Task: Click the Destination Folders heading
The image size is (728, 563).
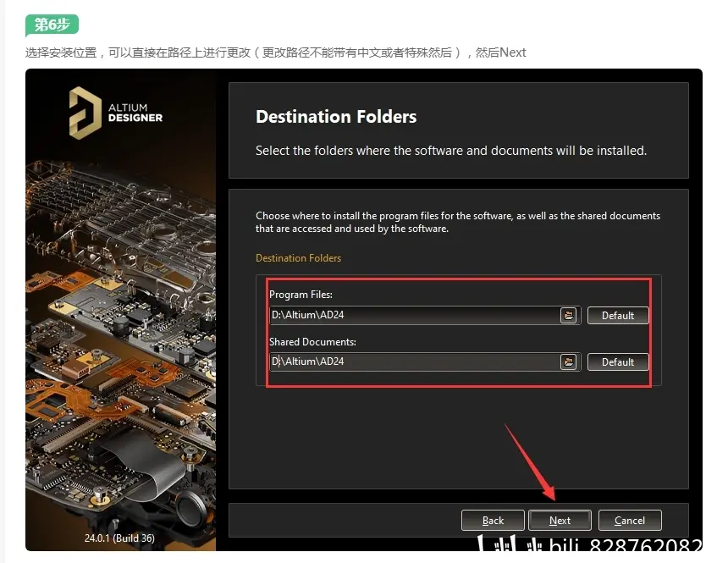Action: 336,117
